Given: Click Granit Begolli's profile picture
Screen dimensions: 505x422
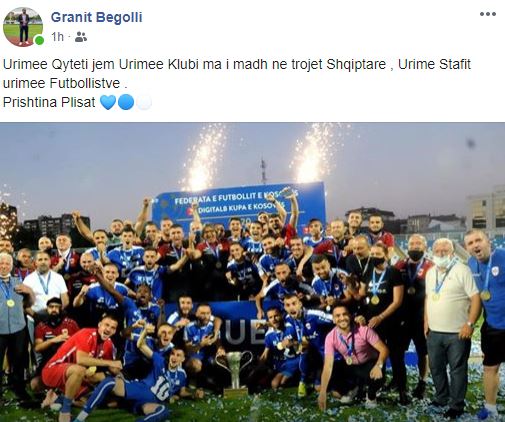Looking at the screenshot, I should [23, 27].
